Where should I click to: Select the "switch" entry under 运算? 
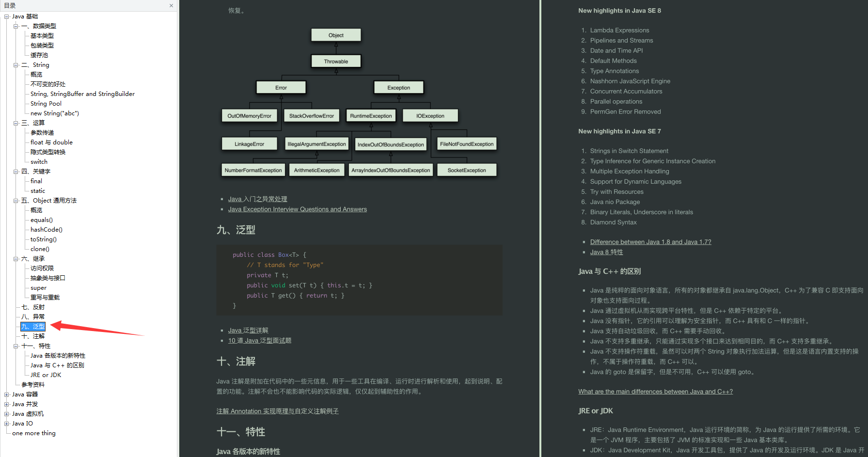[x=39, y=161]
